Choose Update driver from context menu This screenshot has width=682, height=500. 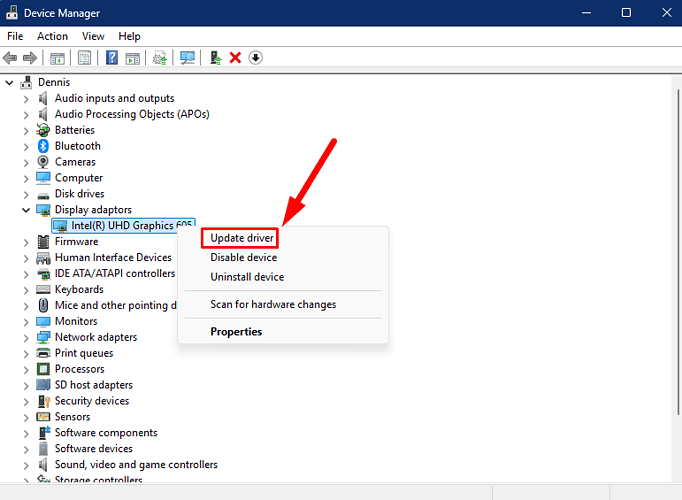pos(242,238)
